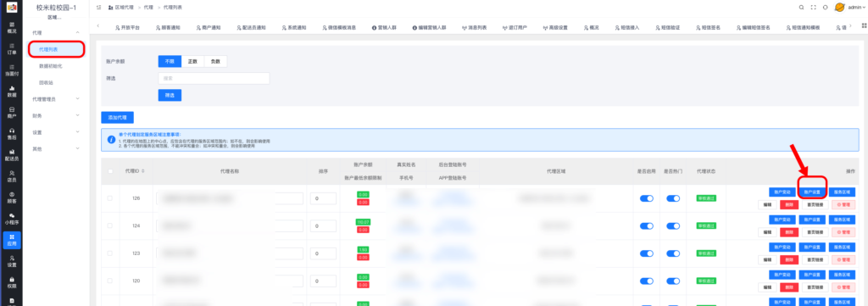Click the blue 筛选 filter button
This screenshot has height=306, width=868.
[x=170, y=95]
